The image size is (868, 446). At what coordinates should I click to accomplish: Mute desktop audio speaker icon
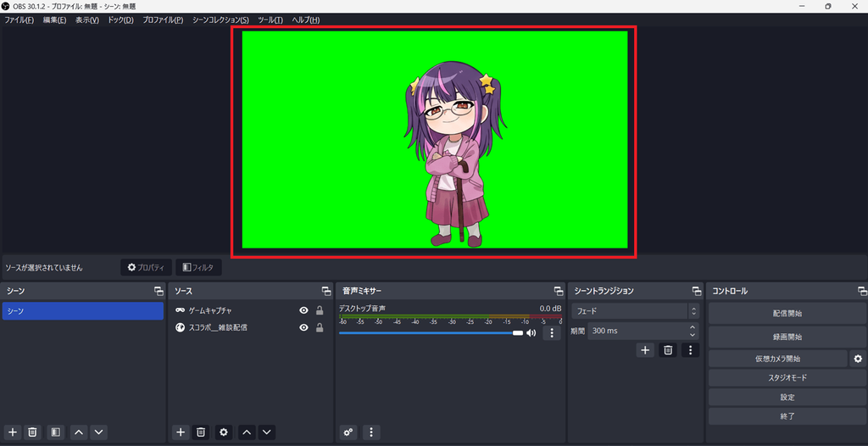pos(531,333)
